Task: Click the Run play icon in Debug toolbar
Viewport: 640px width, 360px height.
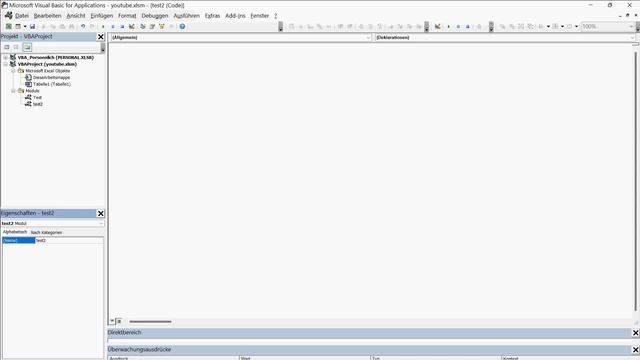Action: click(448, 27)
